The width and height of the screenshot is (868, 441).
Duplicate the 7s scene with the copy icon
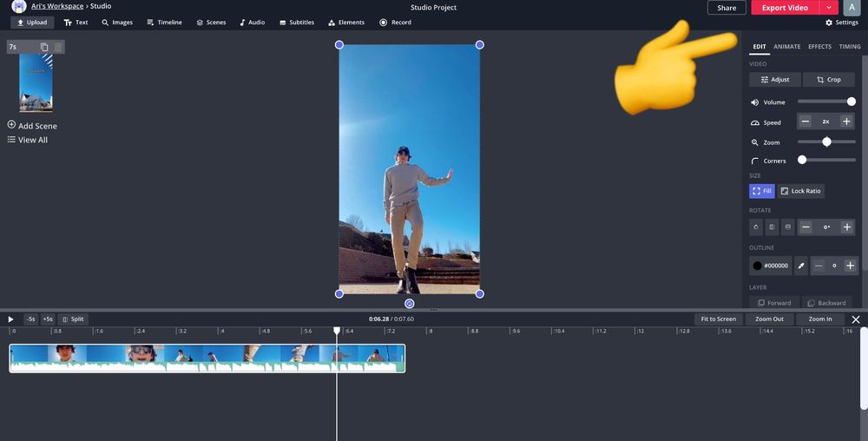coord(45,47)
